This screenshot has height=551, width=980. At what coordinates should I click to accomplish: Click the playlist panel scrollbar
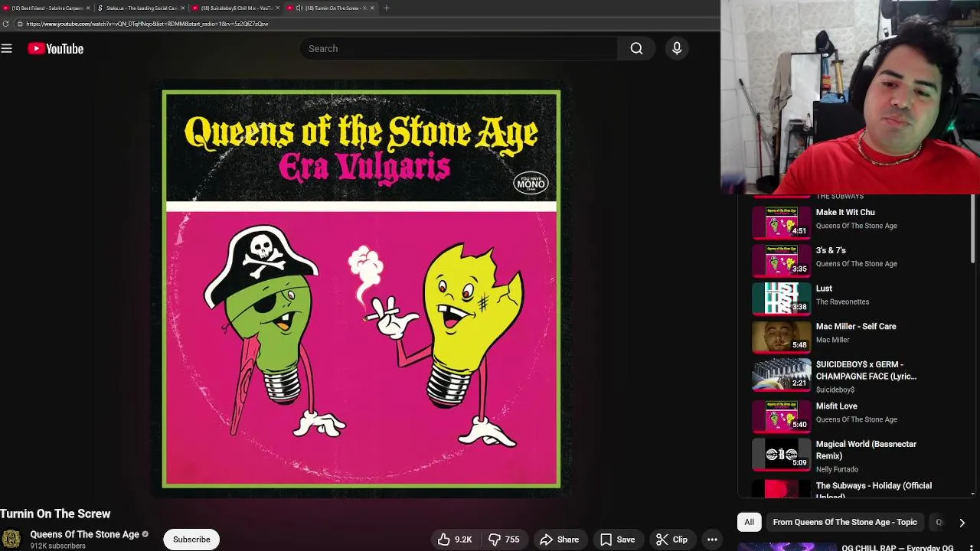(973, 230)
